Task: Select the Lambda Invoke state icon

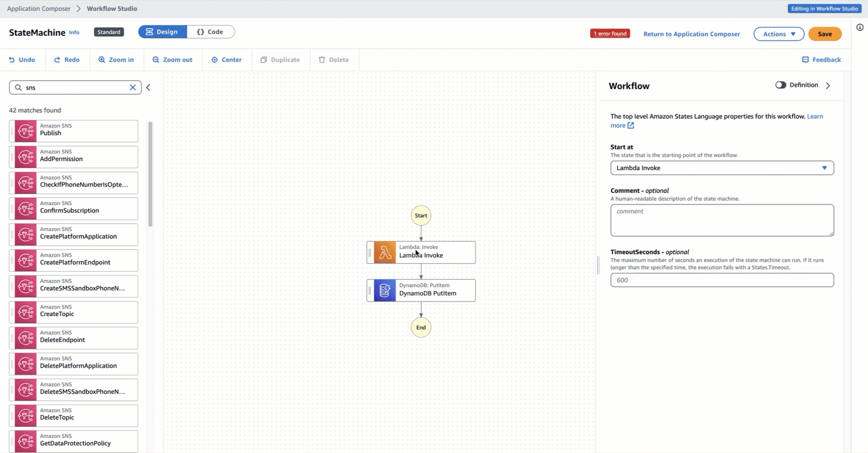Action: pos(385,253)
